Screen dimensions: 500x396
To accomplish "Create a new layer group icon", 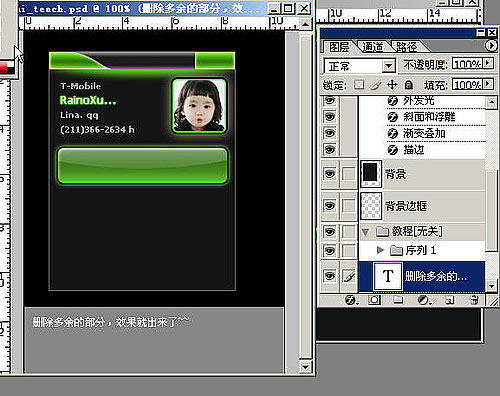I will [398, 300].
